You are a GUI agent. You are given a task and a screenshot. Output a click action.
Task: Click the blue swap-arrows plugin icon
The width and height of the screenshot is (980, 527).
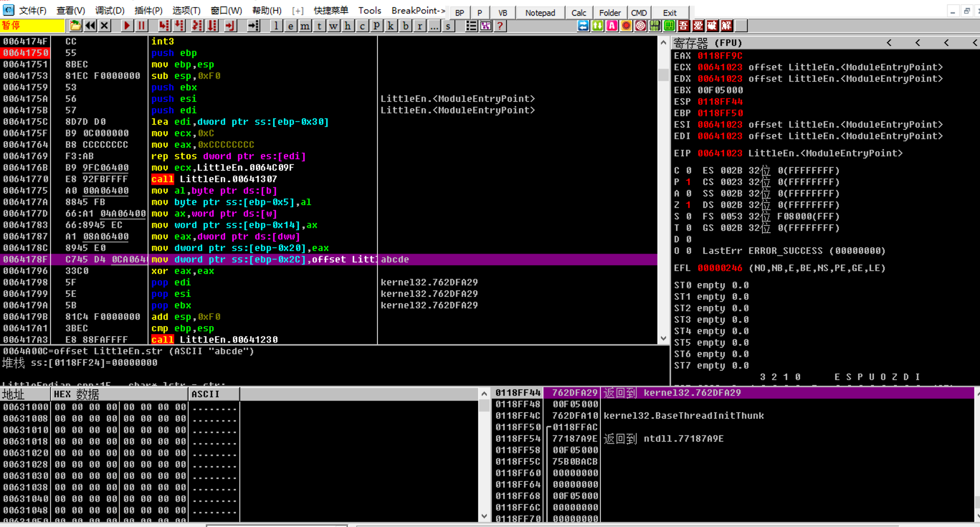[x=583, y=26]
